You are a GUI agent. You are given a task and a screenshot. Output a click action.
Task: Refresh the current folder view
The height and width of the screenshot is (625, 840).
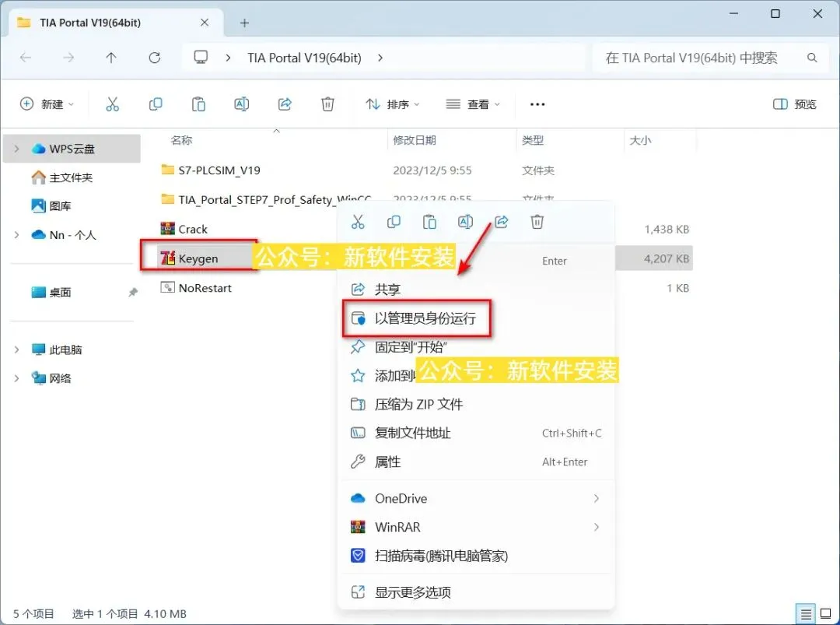154,58
